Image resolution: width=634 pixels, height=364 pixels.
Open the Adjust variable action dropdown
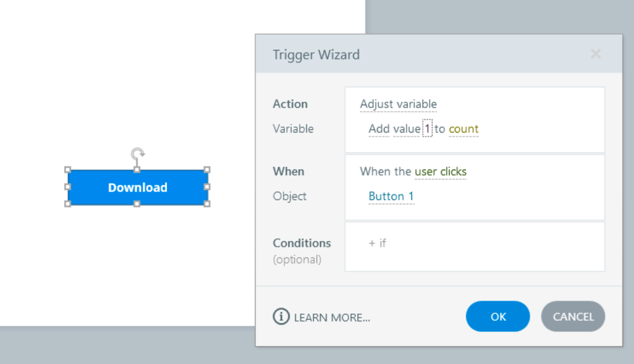398,104
